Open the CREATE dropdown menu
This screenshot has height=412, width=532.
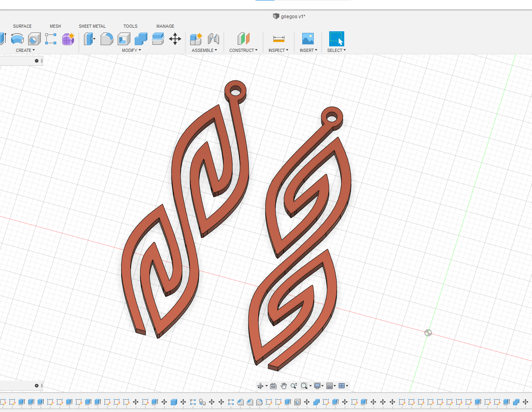pos(25,50)
